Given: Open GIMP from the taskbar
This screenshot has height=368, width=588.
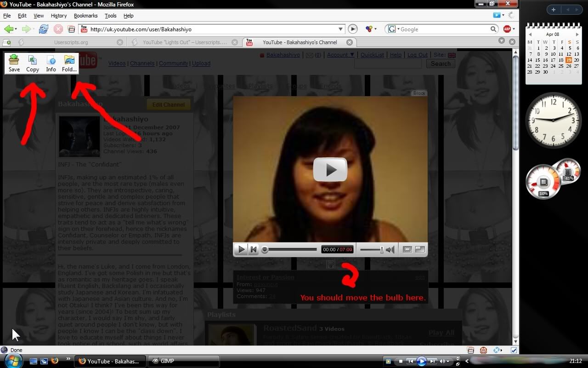Looking at the screenshot, I should tap(183, 361).
